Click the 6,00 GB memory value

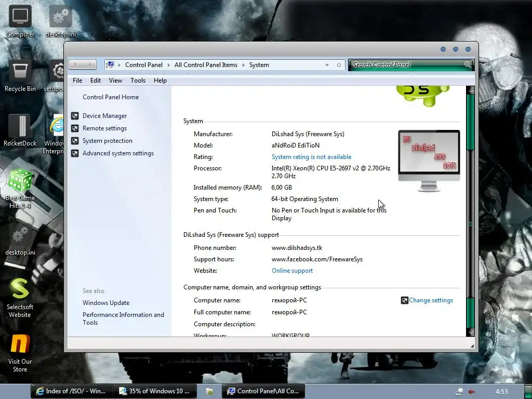(282, 188)
